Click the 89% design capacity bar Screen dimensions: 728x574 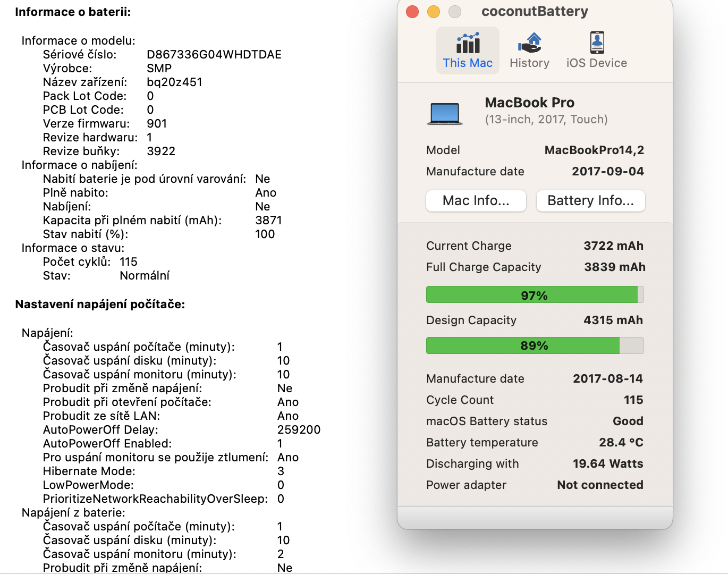pyautogui.click(x=535, y=345)
